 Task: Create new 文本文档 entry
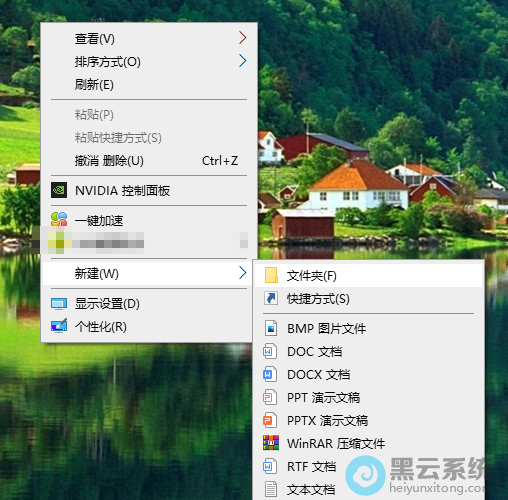[x=368, y=489]
